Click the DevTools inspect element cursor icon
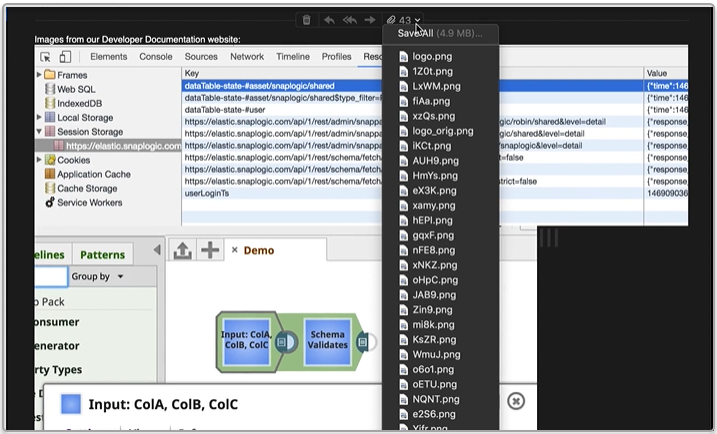 pyautogui.click(x=45, y=57)
